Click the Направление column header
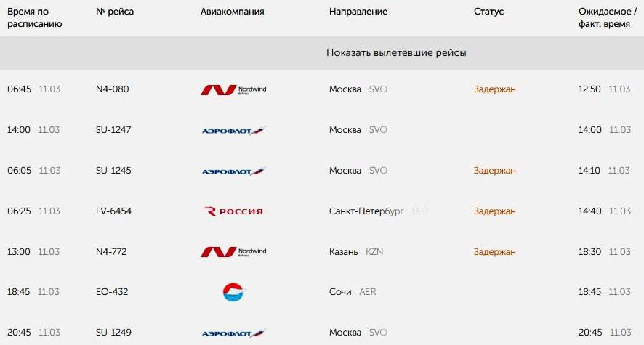 click(x=358, y=12)
